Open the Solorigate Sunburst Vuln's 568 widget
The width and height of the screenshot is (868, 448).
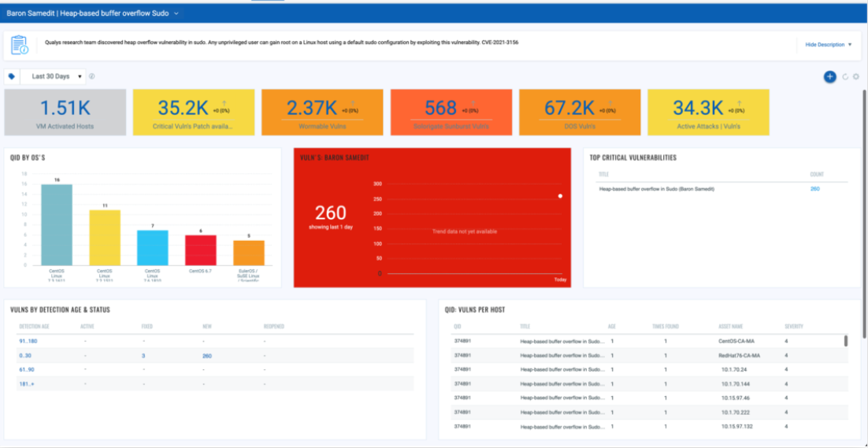(x=451, y=113)
